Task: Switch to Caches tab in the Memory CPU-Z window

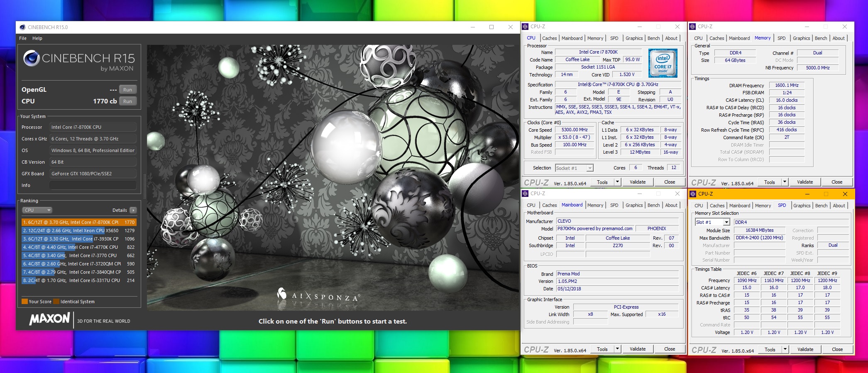Action: pyautogui.click(x=716, y=38)
